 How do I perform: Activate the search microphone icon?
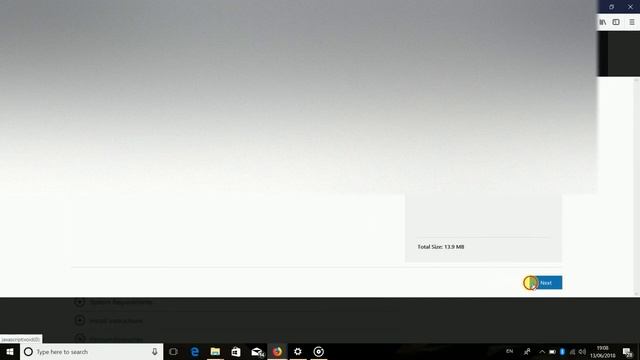click(155, 351)
